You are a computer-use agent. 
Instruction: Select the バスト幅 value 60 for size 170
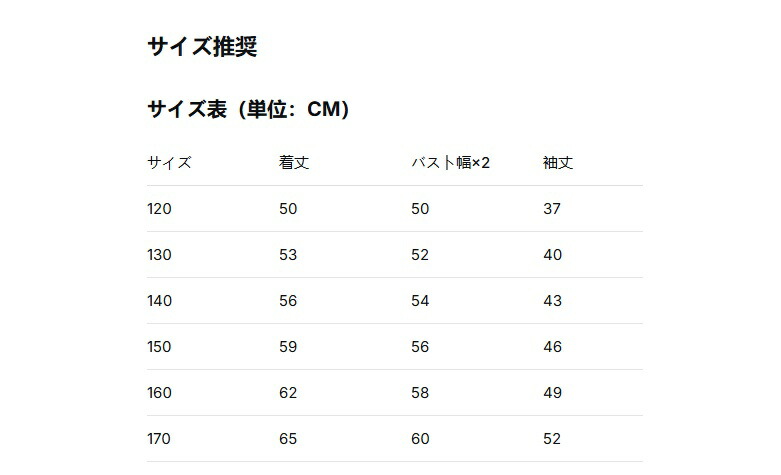pos(420,439)
